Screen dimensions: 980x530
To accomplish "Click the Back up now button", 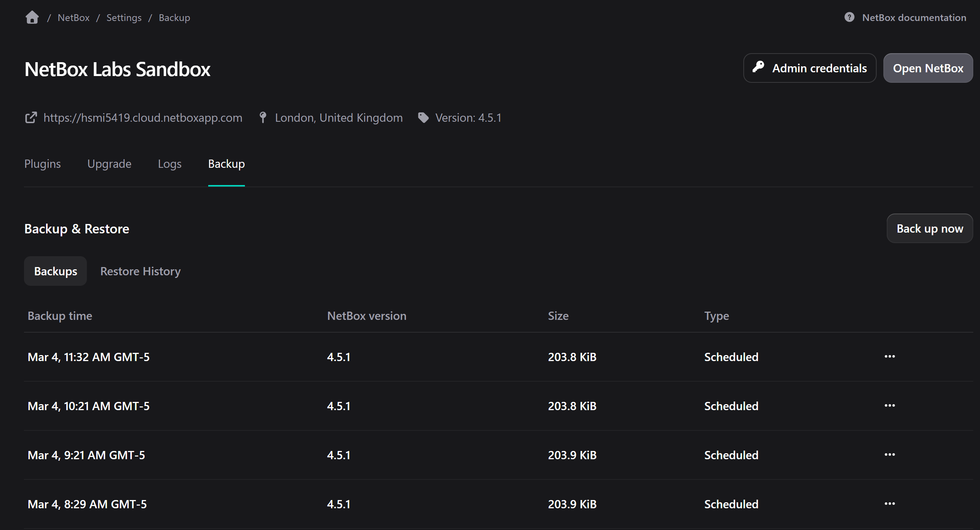I will (929, 228).
